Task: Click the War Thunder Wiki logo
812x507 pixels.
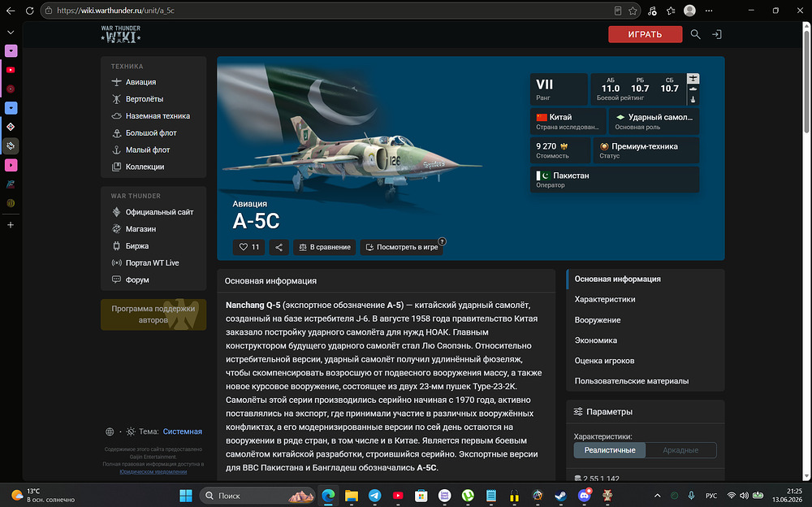Action: pos(121,34)
